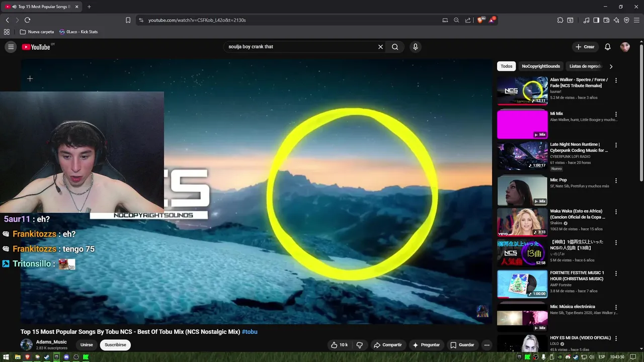Open the three-dot more actions menu

[487, 345]
